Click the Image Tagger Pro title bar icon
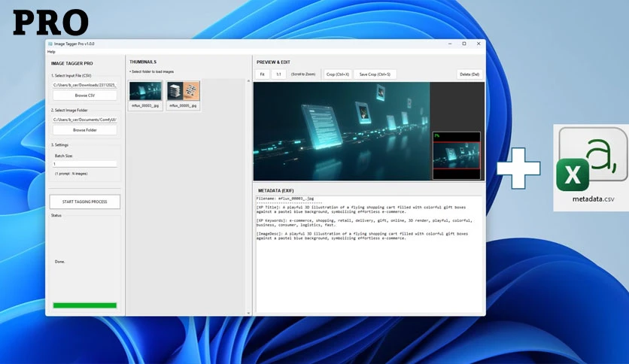629x364 pixels. [50, 44]
